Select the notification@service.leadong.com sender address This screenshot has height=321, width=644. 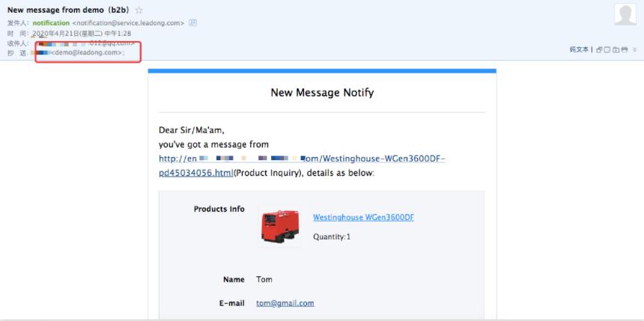128,23
